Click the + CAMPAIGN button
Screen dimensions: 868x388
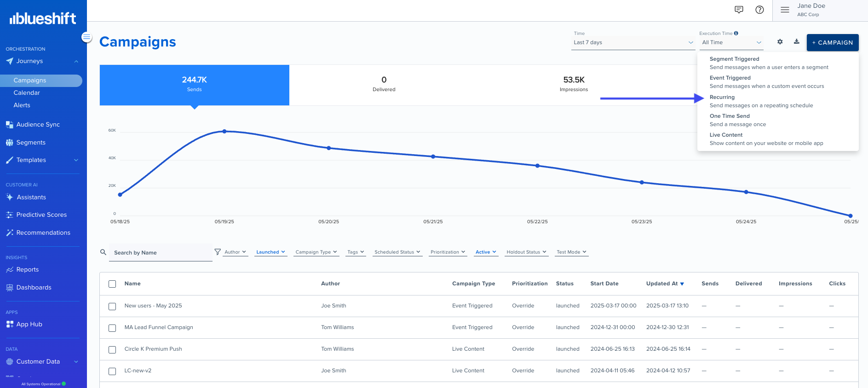[833, 42]
